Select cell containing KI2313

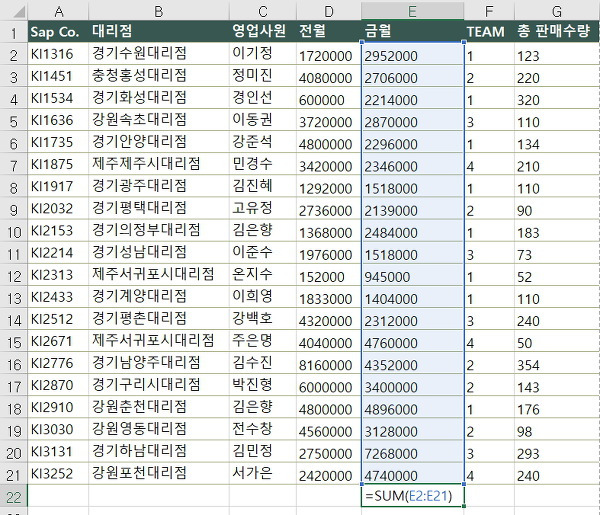[58, 275]
